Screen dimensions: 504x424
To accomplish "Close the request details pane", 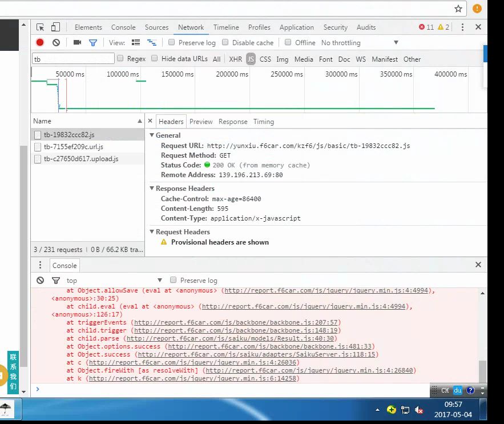I will point(150,121).
